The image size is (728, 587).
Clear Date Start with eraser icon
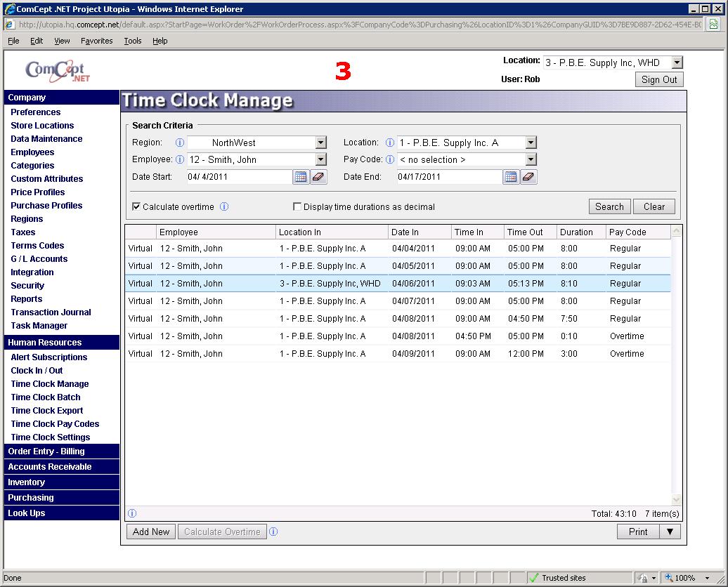[x=318, y=177]
